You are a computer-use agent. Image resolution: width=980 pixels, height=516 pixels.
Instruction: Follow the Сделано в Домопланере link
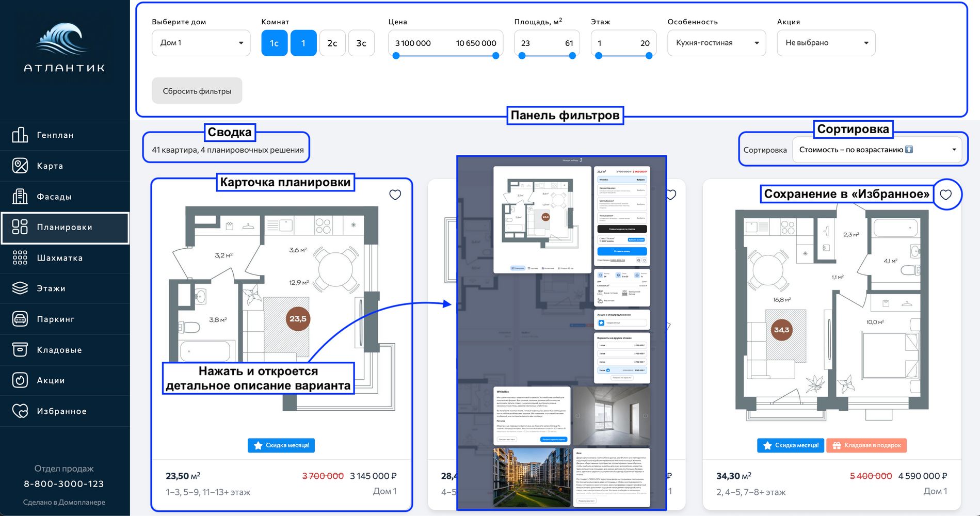click(x=64, y=502)
